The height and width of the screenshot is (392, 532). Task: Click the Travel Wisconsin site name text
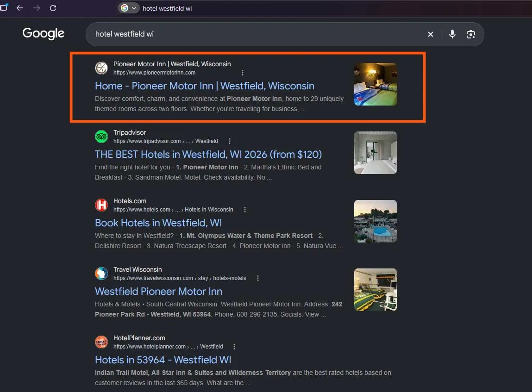tap(138, 269)
